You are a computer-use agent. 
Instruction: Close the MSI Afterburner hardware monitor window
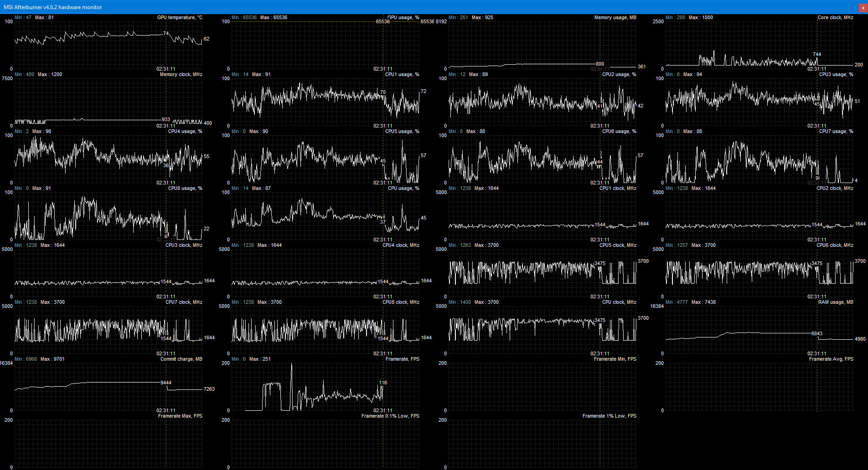863,8
